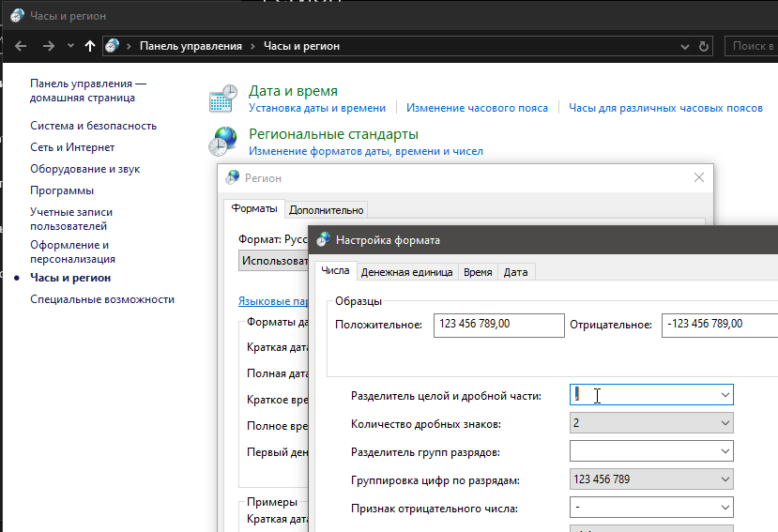The width and height of the screenshot is (778, 532).
Task: Select the Дополнительно tab in Регион
Action: (x=326, y=210)
